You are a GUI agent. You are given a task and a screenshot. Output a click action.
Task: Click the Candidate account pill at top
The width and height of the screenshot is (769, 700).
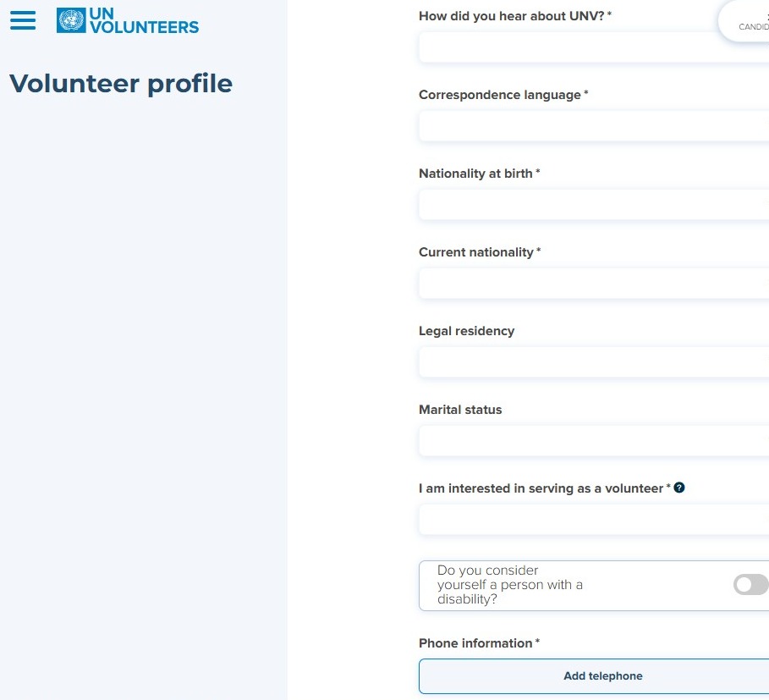744,21
